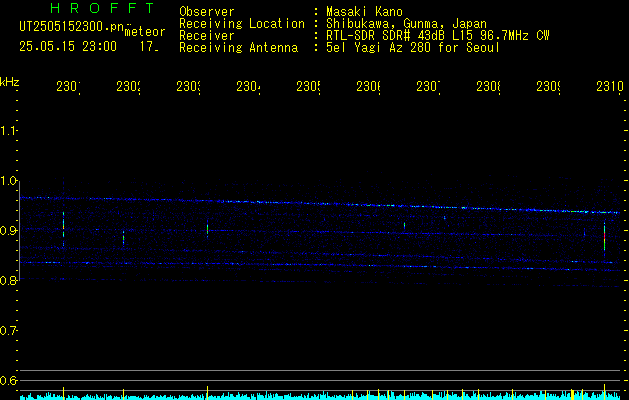This screenshot has height=400, width=629.
Task: Click the green HROFFT title text
Action: [103, 8]
